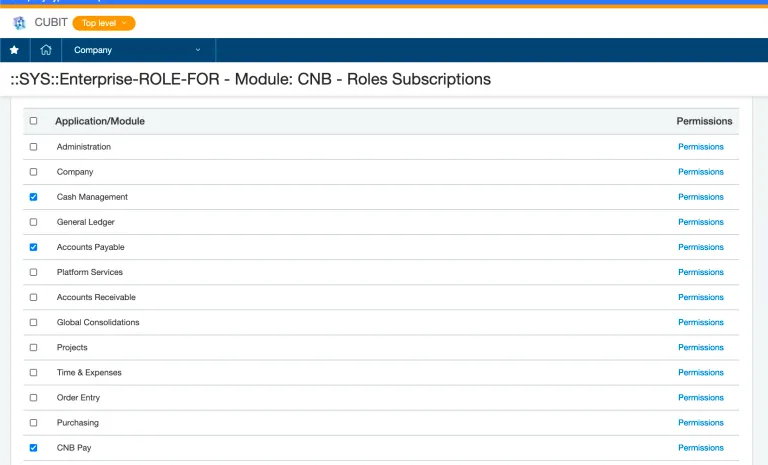Image resolution: width=768 pixels, height=465 pixels.
Task: Open Permissions link for Company row
Action: pyautogui.click(x=700, y=172)
